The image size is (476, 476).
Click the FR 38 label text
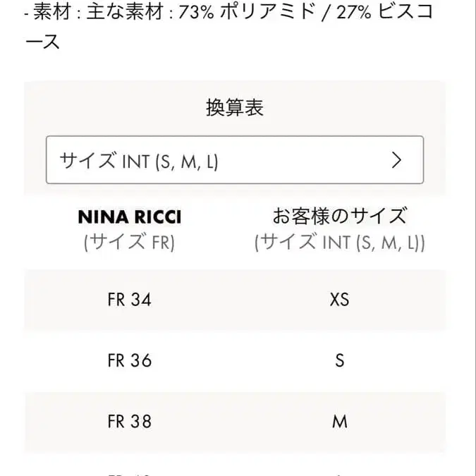pos(130,422)
